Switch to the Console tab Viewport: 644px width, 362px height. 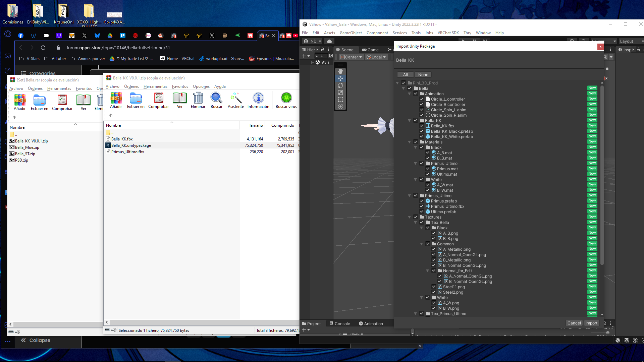(340, 323)
